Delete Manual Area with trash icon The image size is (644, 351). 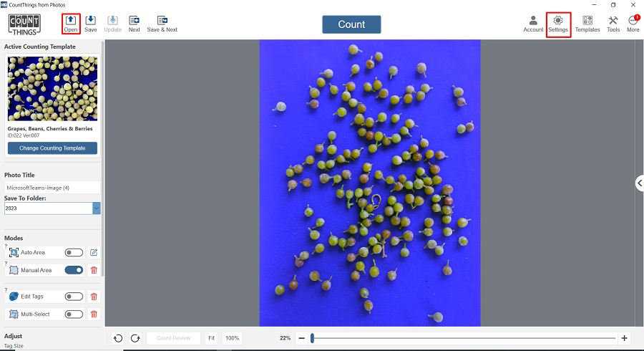click(94, 270)
